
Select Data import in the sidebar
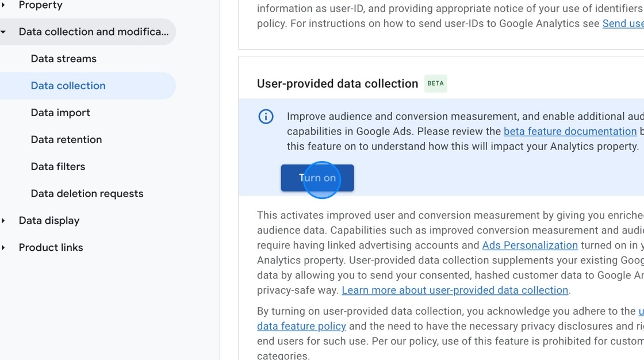[60, 113]
